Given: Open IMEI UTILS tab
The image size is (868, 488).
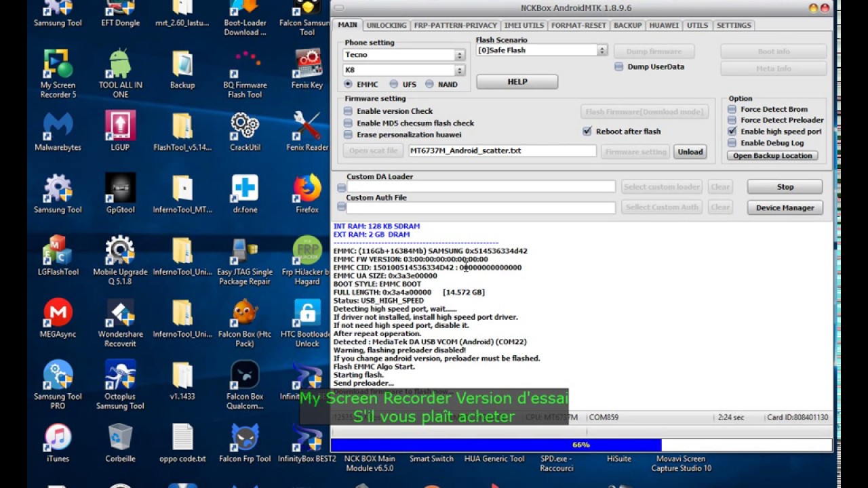Looking at the screenshot, I should [x=524, y=25].
